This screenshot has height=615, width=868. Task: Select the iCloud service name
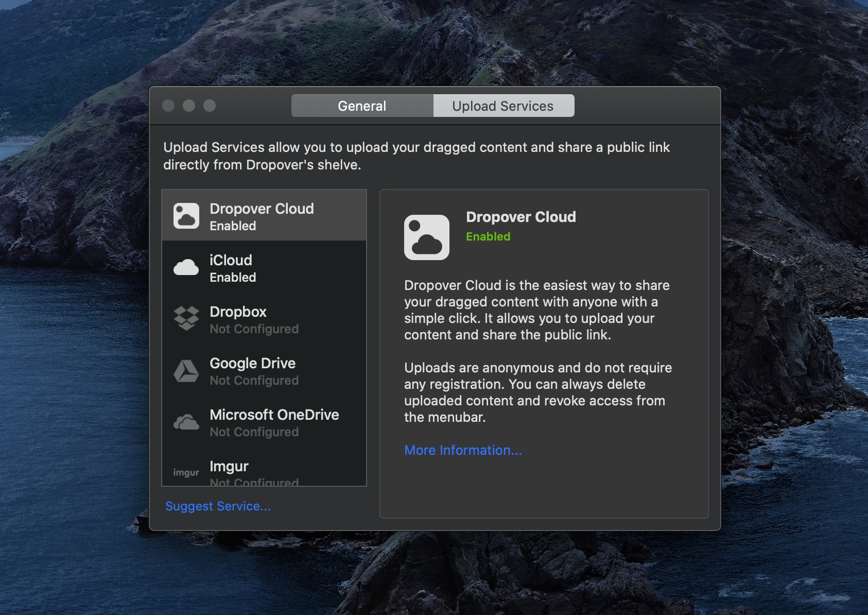(x=231, y=260)
